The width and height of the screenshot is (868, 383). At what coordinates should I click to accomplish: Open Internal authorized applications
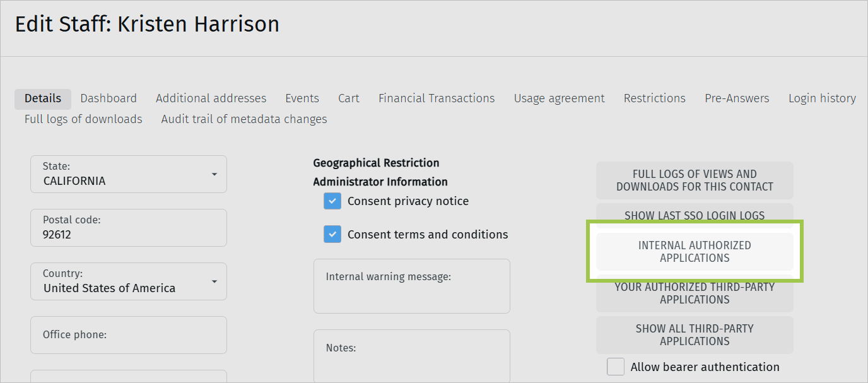pyautogui.click(x=694, y=251)
